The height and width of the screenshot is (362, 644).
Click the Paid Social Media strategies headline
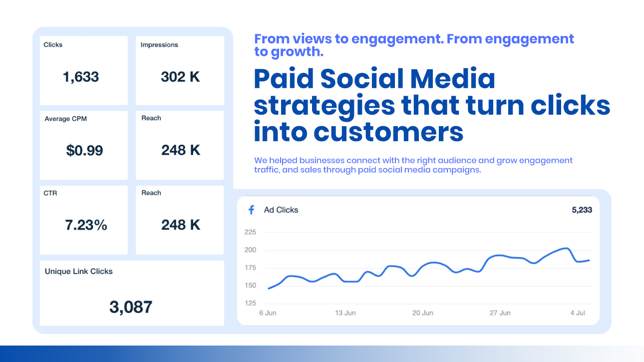coord(431,105)
